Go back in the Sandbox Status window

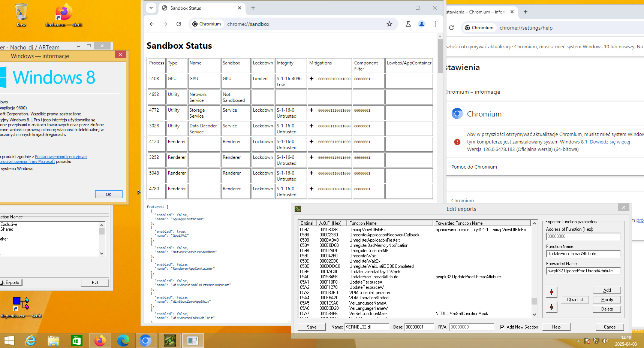152,24
